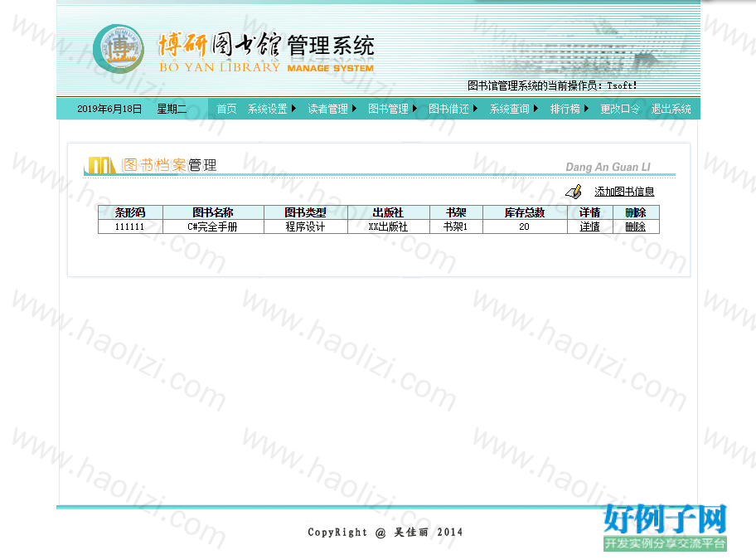The image size is (756, 560).
Task: Click the current operator Tsoft text
Action: tap(552, 85)
